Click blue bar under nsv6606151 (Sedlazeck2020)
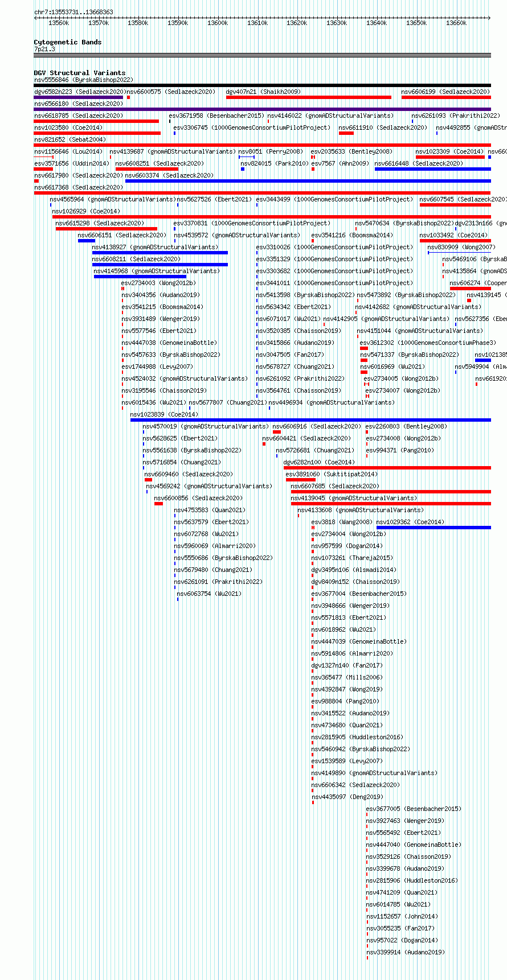 tap(87, 241)
